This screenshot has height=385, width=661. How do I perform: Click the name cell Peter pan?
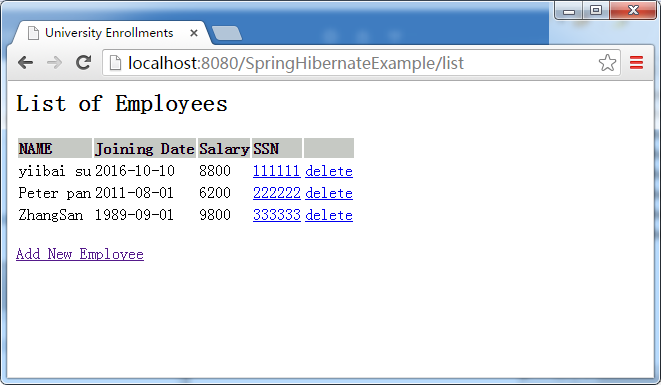(55, 193)
